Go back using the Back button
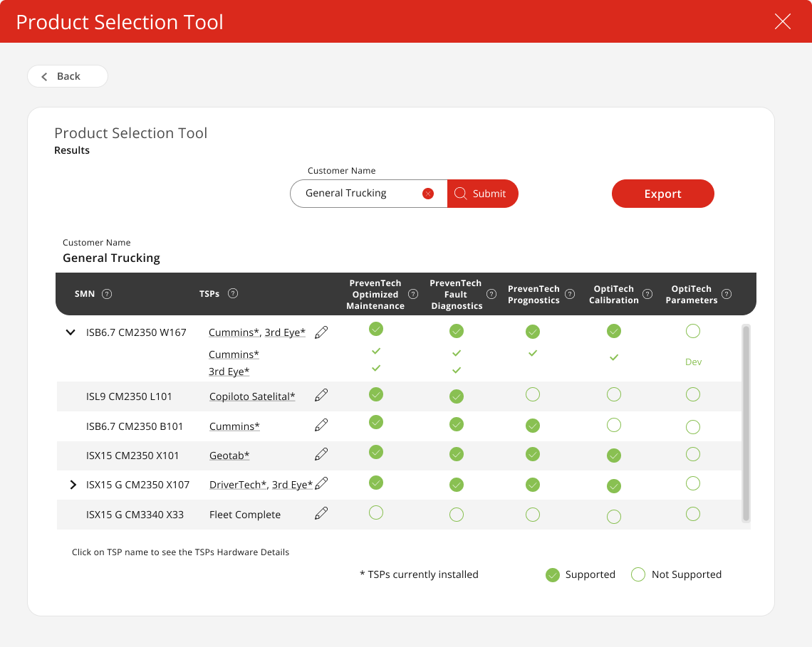812x647 pixels. pos(68,76)
